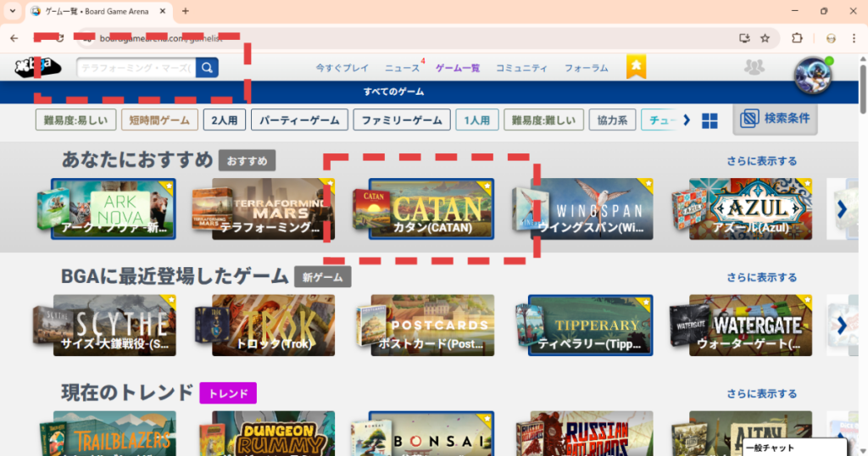Image resolution: width=868 pixels, height=456 pixels.
Task: Filter by 短時間ゲーム tag
Action: pyautogui.click(x=159, y=120)
